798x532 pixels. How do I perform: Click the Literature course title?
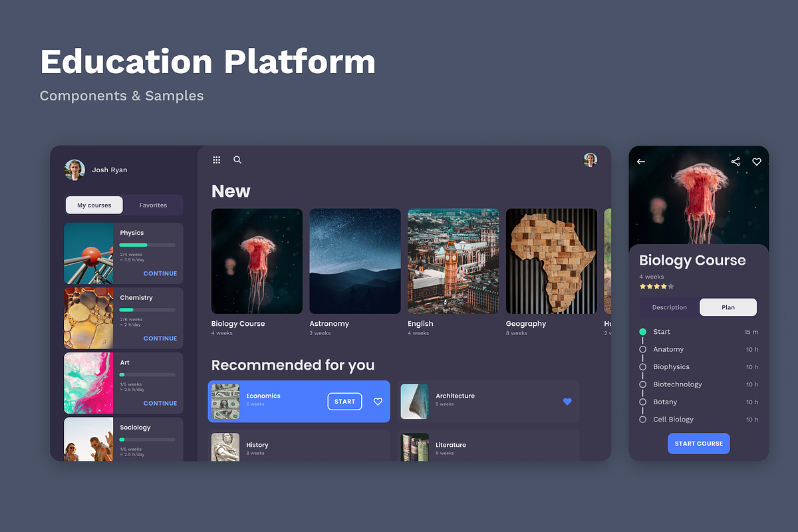tap(451, 445)
